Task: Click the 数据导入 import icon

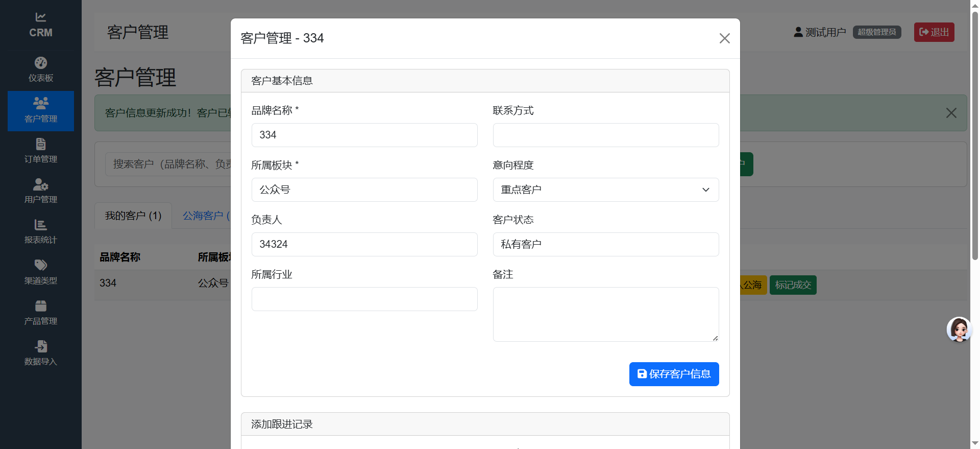Action: (41, 346)
